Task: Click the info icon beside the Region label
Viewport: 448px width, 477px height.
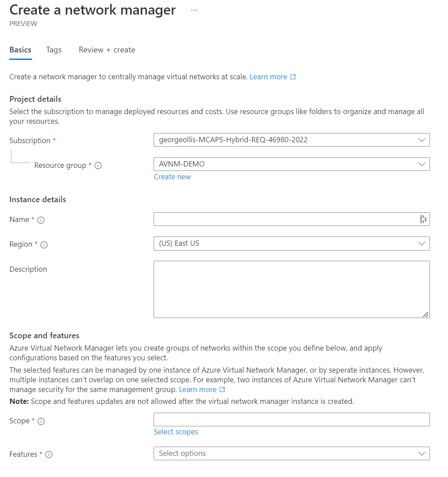Action: point(44,244)
